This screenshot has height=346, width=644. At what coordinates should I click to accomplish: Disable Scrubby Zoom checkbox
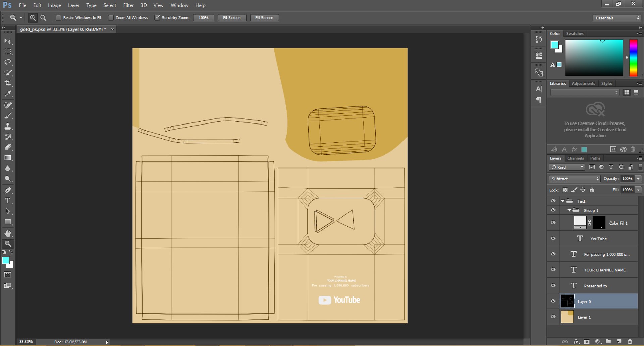pyautogui.click(x=157, y=18)
